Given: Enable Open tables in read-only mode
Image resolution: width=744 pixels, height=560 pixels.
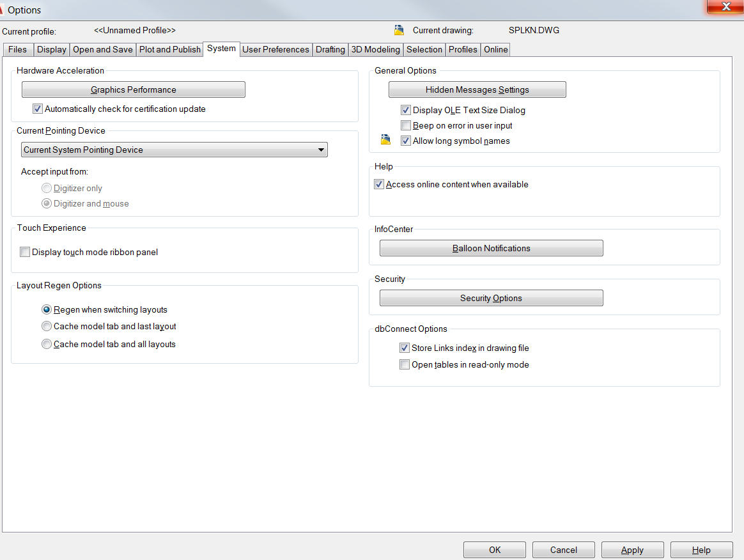Looking at the screenshot, I should (x=404, y=364).
